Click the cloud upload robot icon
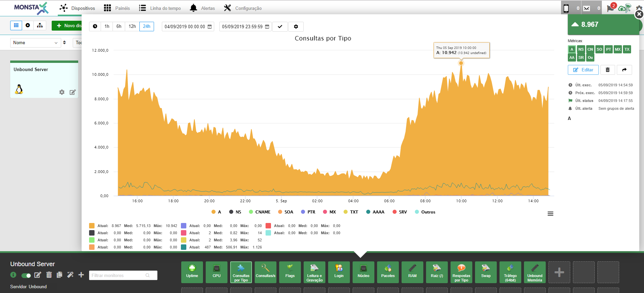Viewport: 644px width, 293px height. pos(625,7)
